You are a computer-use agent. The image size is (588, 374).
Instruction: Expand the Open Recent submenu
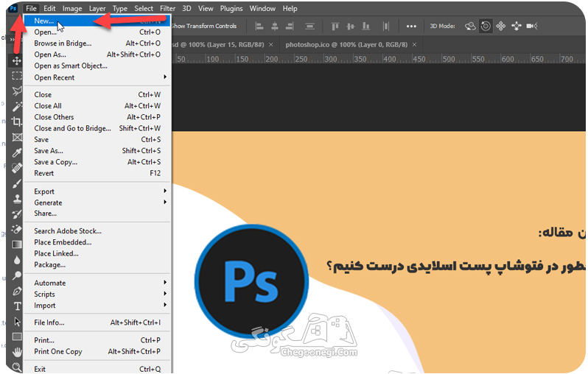tap(97, 77)
